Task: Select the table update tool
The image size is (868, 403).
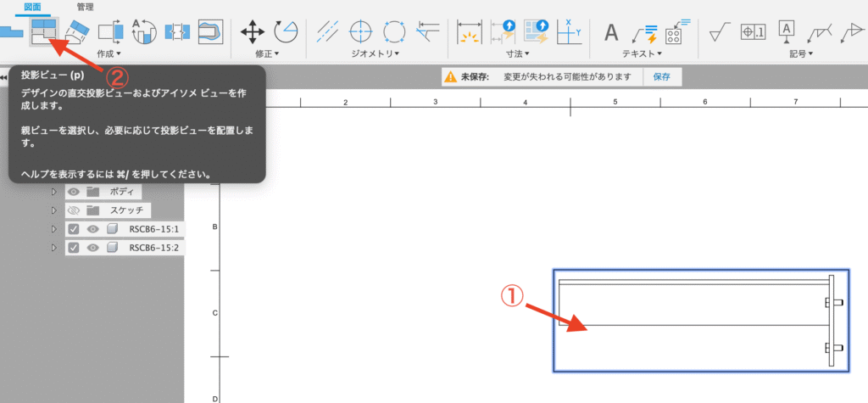Action: tap(536, 33)
